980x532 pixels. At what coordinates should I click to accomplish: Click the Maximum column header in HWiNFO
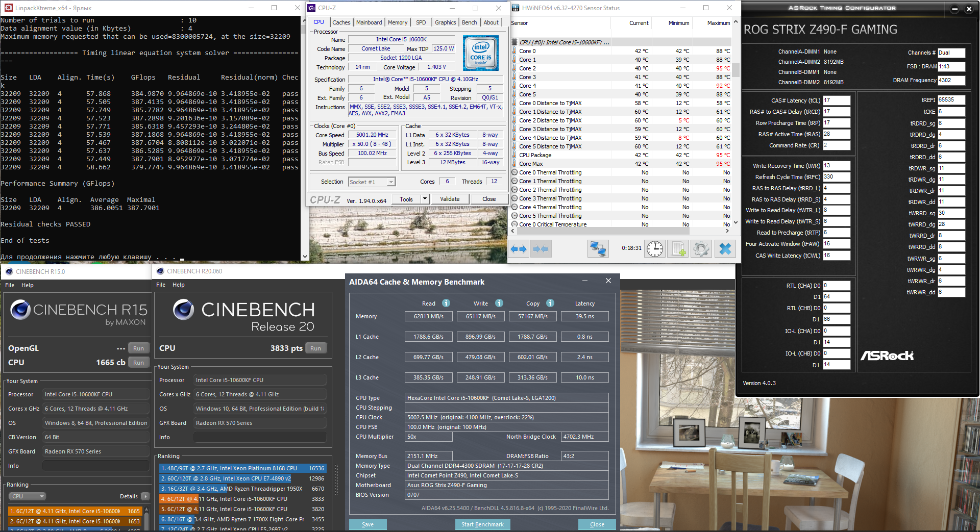[x=718, y=23]
